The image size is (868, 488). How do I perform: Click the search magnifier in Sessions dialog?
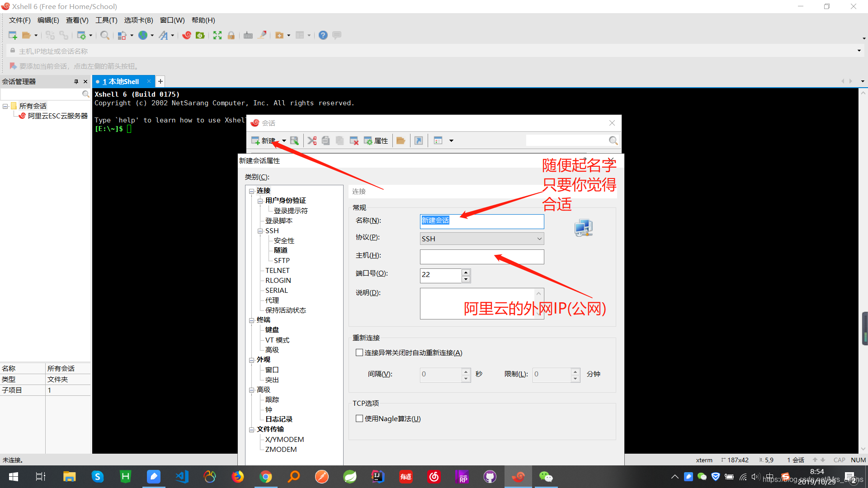613,141
